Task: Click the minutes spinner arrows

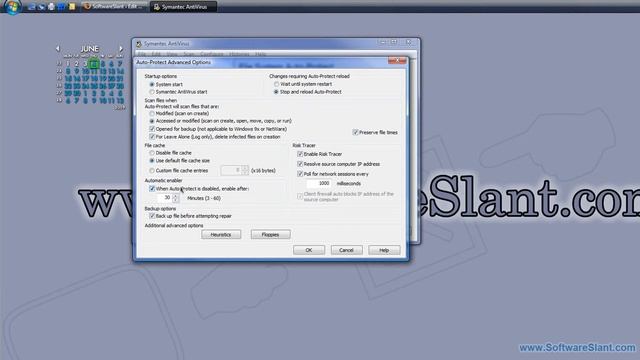Action: pos(176,198)
